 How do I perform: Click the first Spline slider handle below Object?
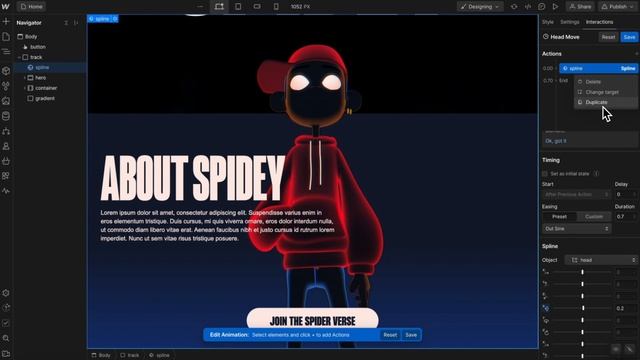(x=582, y=272)
